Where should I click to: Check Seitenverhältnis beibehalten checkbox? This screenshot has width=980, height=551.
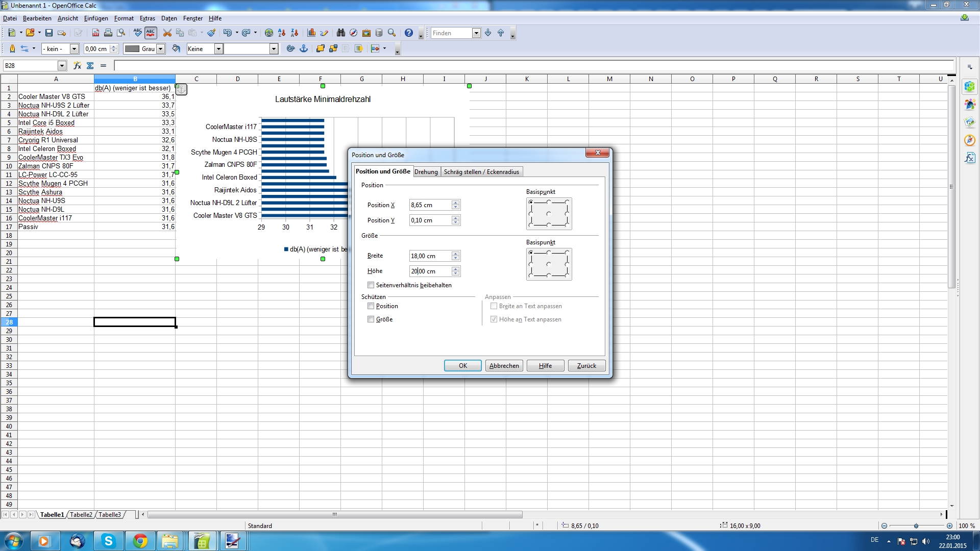click(371, 285)
